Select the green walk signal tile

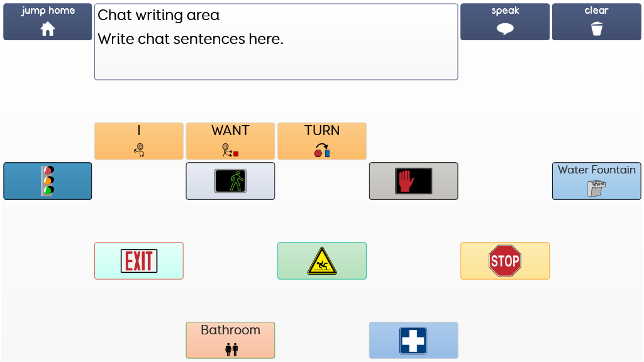(230, 181)
